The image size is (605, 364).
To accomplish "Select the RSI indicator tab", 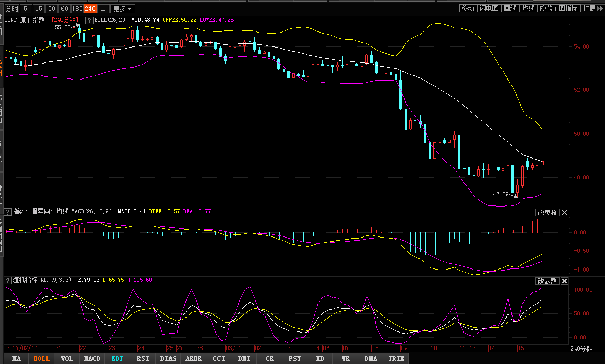I will [x=143, y=358].
